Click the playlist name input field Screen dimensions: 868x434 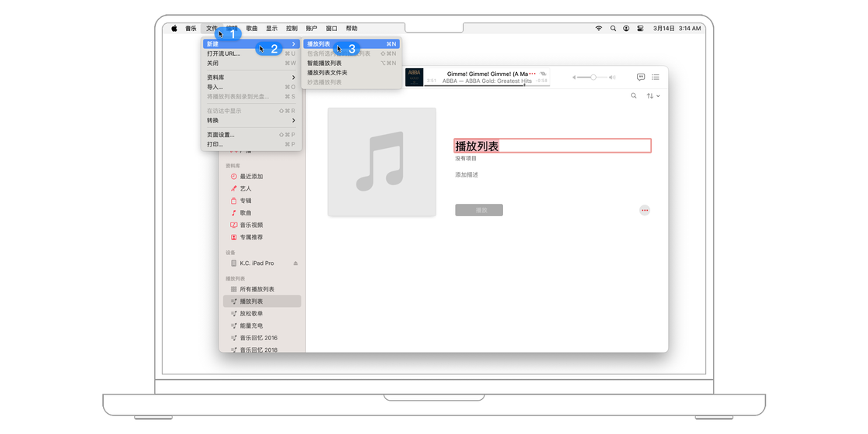tap(553, 146)
